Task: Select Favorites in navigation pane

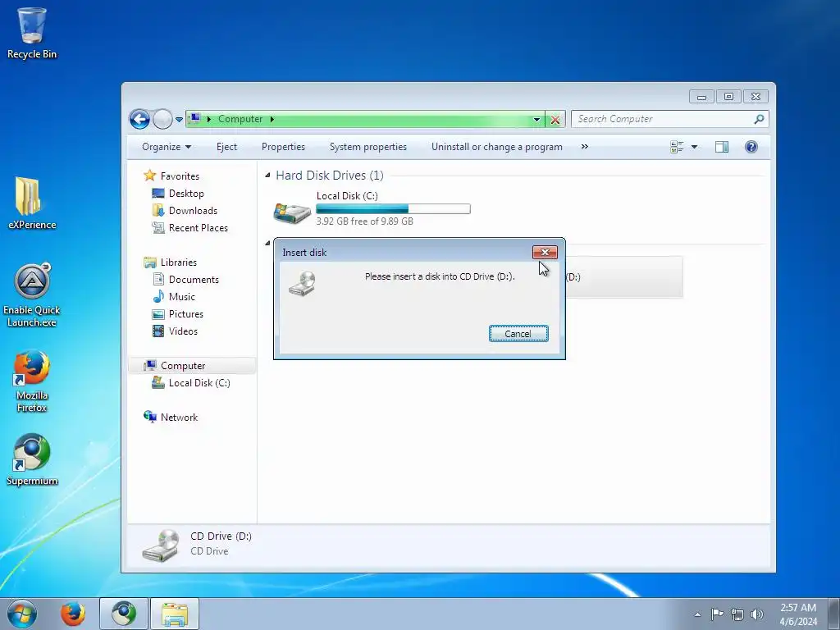Action: pos(180,176)
